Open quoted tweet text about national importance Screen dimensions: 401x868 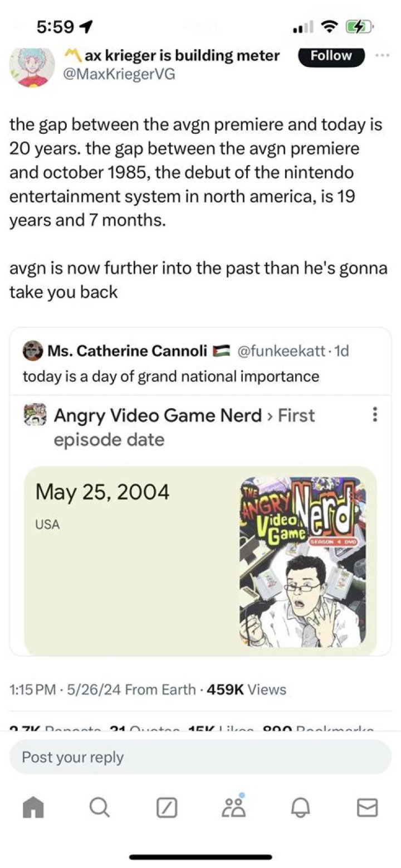(170, 376)
